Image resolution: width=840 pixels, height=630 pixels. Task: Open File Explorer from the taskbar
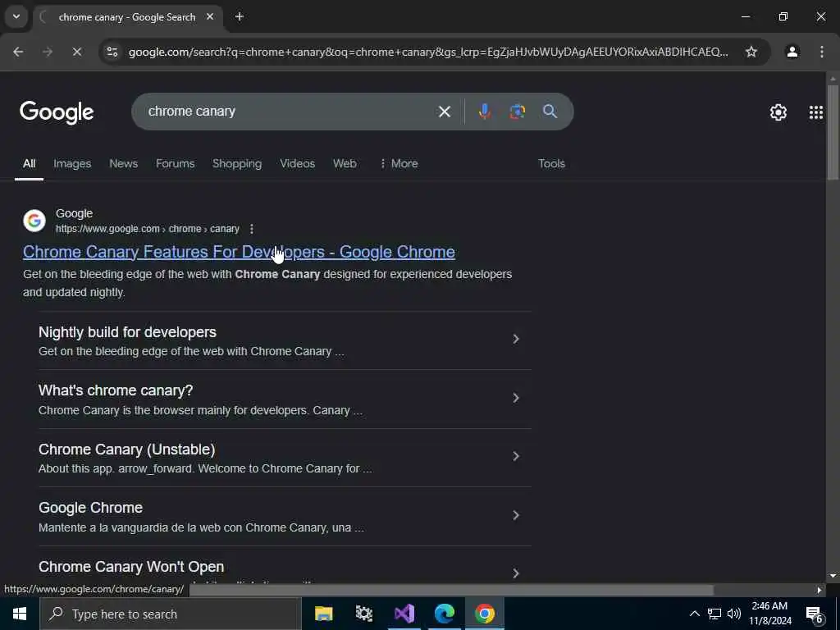[x=323, y=614]
